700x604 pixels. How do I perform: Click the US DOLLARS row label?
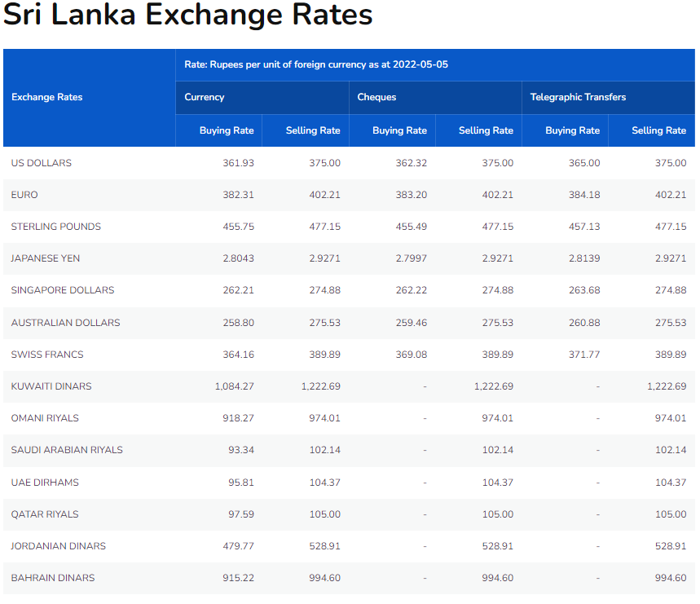(42, 163)
